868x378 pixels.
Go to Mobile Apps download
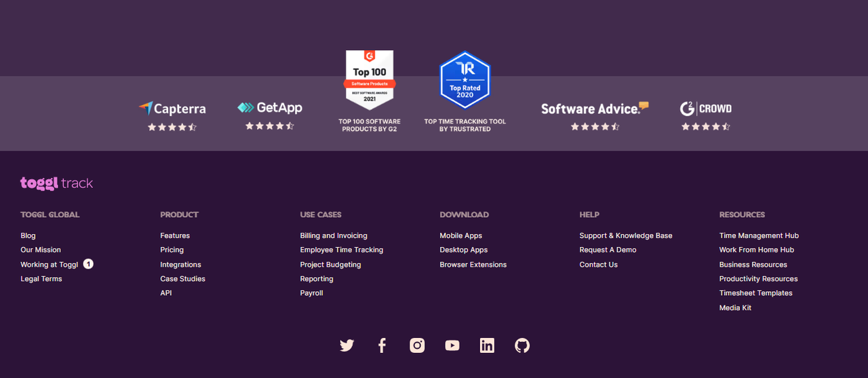click(x=461, y=235)
